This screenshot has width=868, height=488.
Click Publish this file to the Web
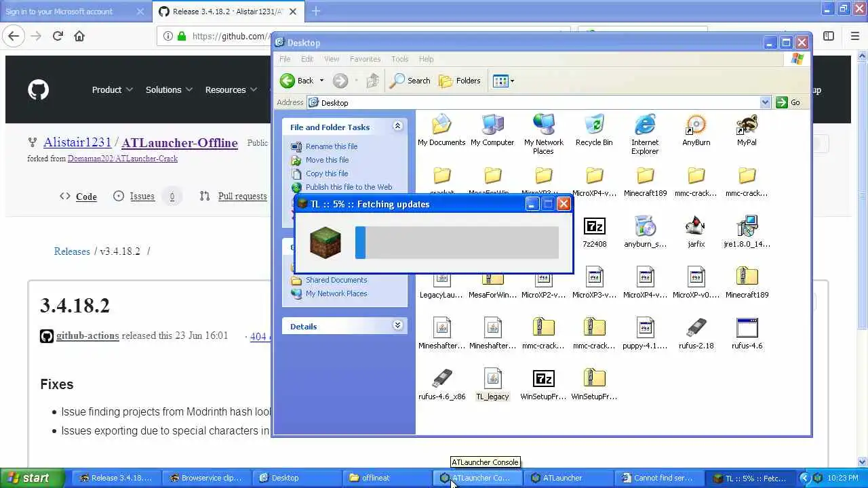tap(349, 187)
